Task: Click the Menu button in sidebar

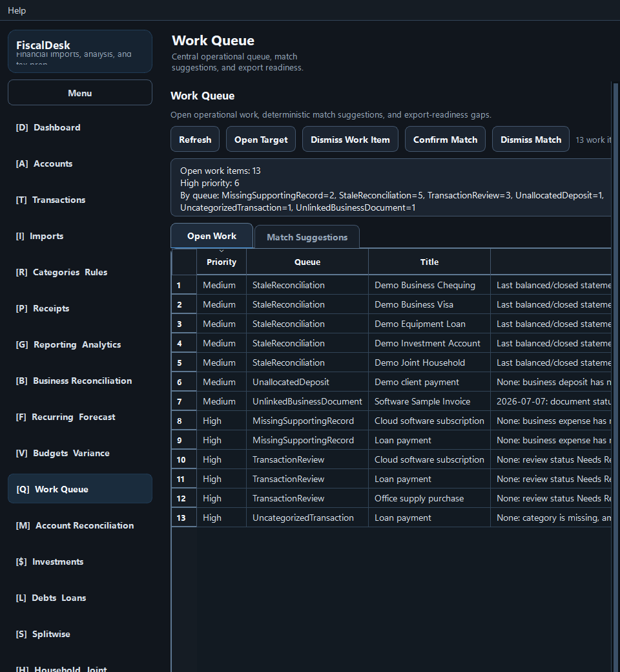Action: [x=79, y=92]
